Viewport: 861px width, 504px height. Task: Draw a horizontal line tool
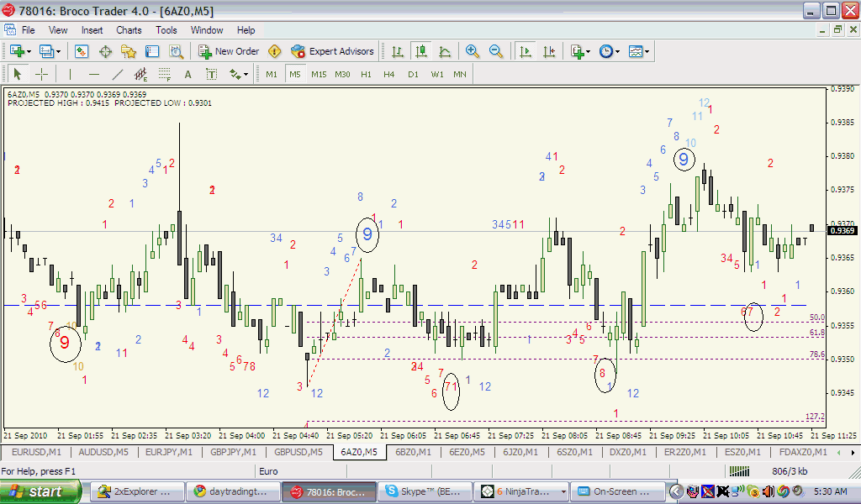tap(94, 74)
